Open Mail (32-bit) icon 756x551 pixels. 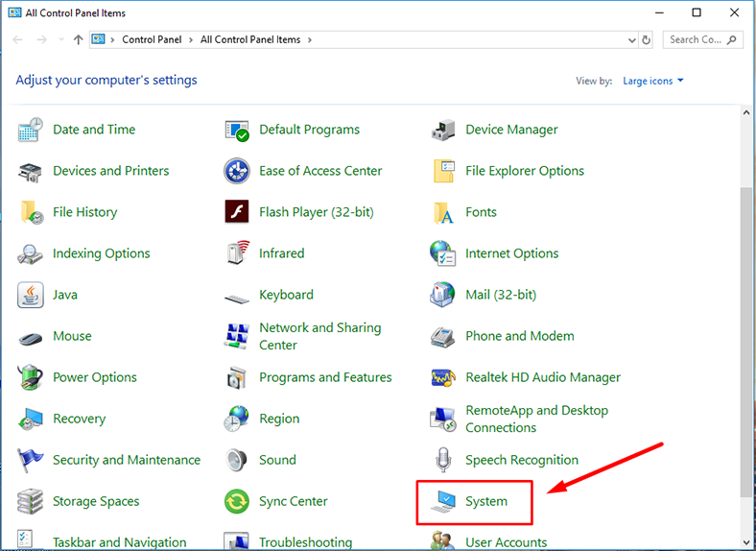(442, 295)
